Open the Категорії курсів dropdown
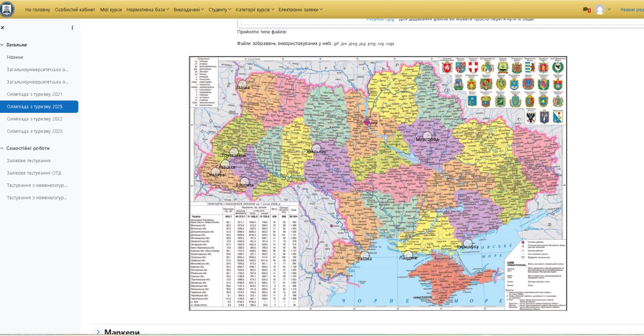 coord(255,10)
